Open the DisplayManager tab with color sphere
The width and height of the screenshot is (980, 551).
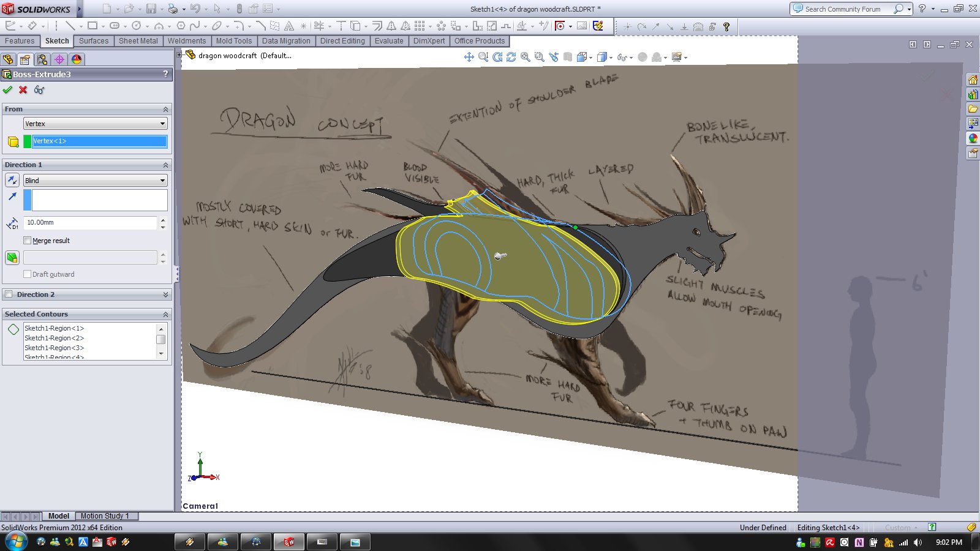(77, 59)
